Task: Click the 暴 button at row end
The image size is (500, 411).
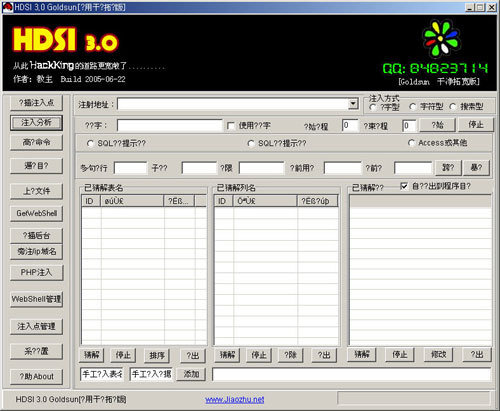Action: (476, 168)
